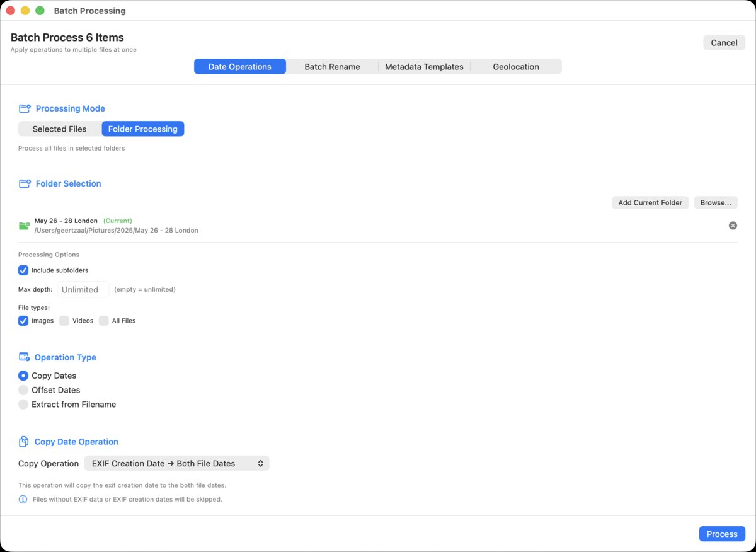Uncheck the Images file type
Screen dimensions: 756x552
tap(23, 321)
